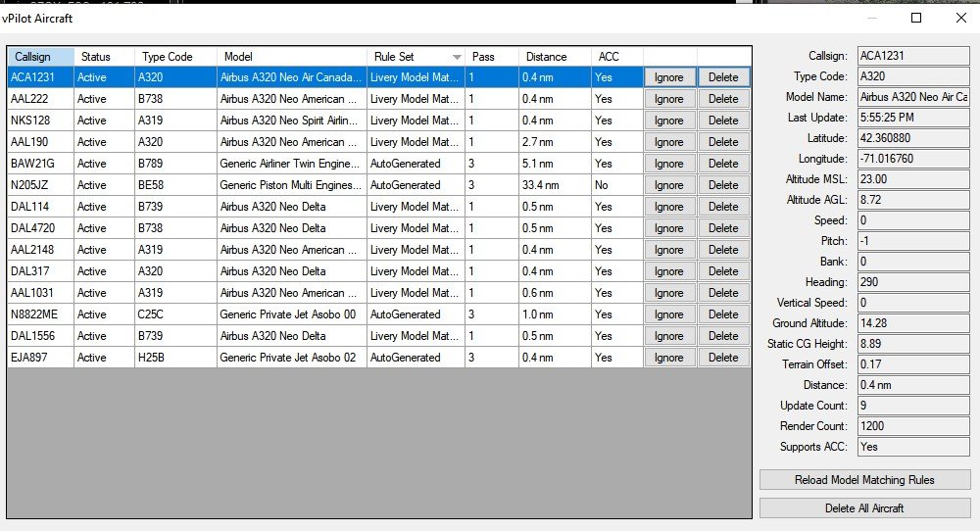Click the Longitude field -71.016760
980x531 pixels.
click(913, 159)
